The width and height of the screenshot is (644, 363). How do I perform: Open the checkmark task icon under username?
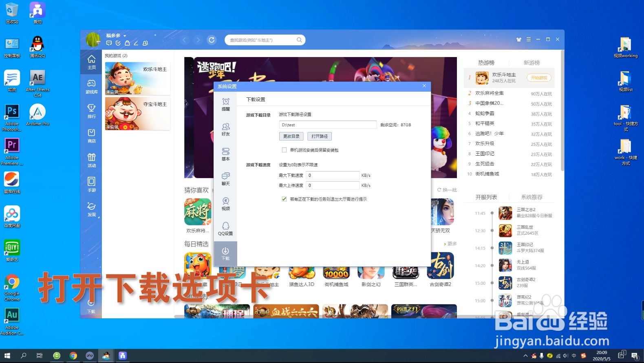point(118,43)
